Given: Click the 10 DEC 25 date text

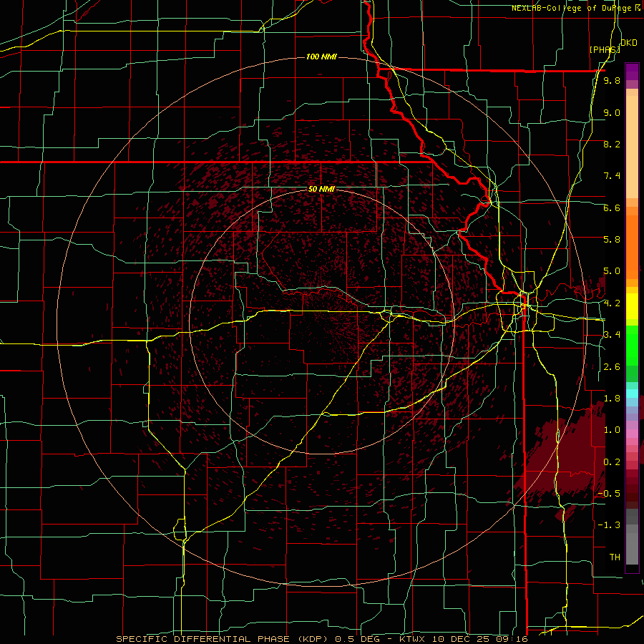Looking at the screenshot, I should 464,639.
